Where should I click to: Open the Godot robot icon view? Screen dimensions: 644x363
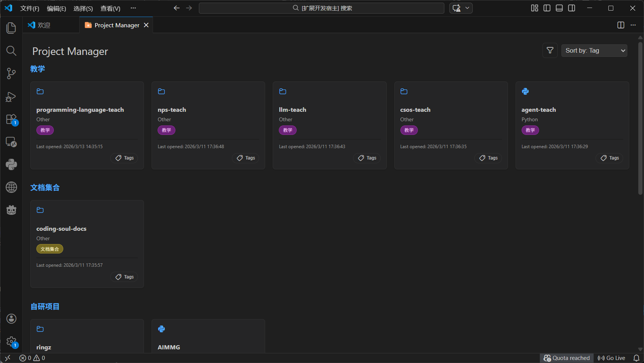tap(11, 210)
